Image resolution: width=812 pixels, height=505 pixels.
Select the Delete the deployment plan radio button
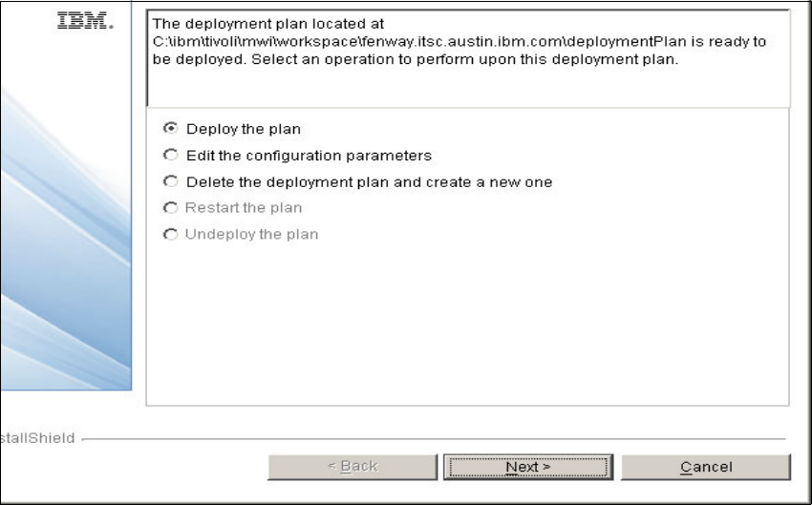point(171,181)
